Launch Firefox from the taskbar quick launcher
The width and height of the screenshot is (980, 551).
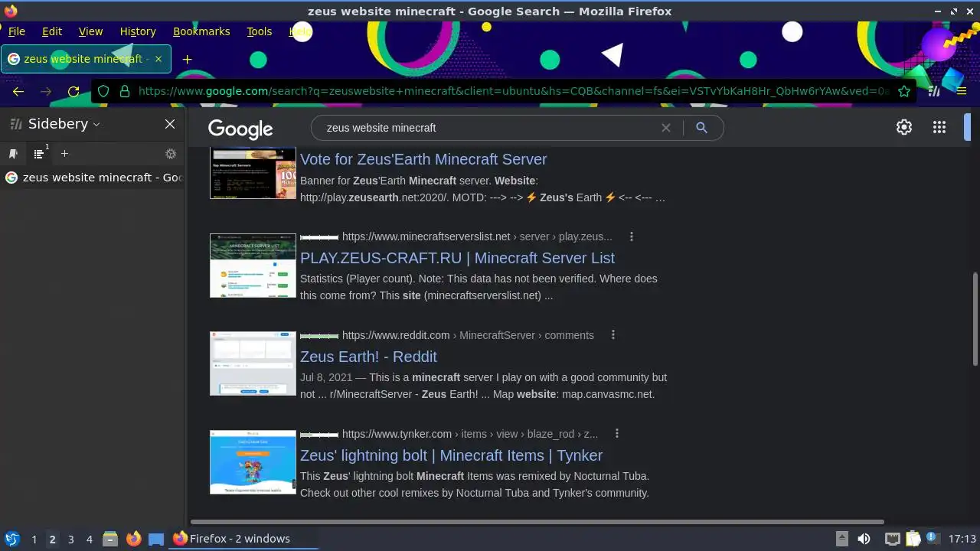[x=133, y=539]
